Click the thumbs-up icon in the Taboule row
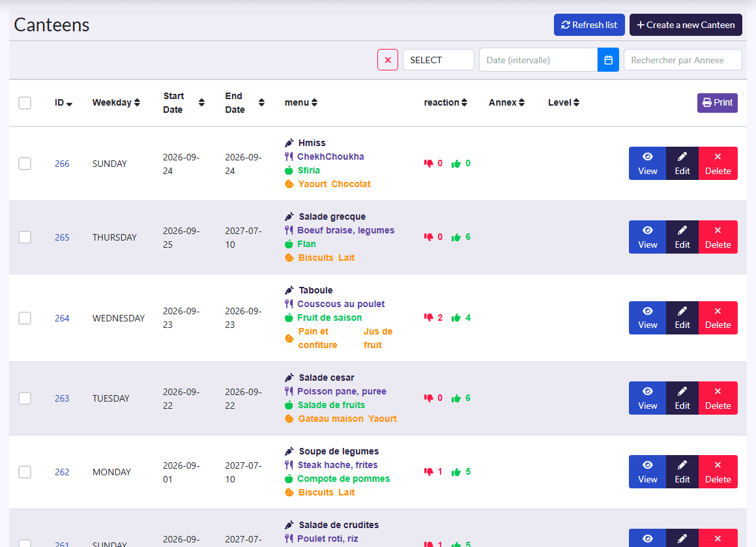Screen dimensions: 756x547 456,318
